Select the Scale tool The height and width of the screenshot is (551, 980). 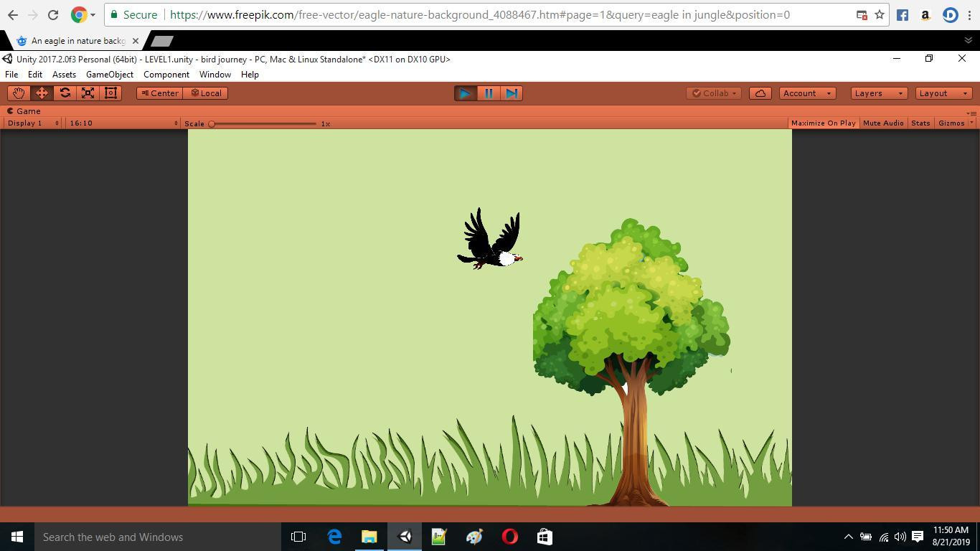(88, 93)
